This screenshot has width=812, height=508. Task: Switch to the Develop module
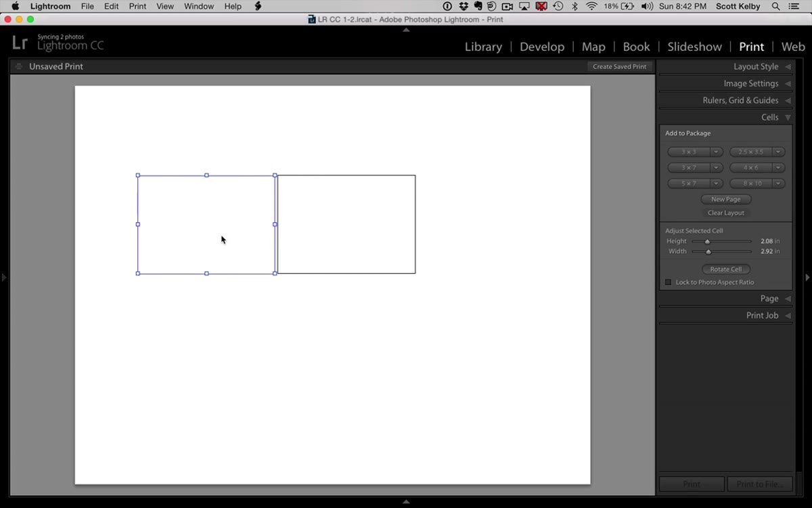[542, 47]
